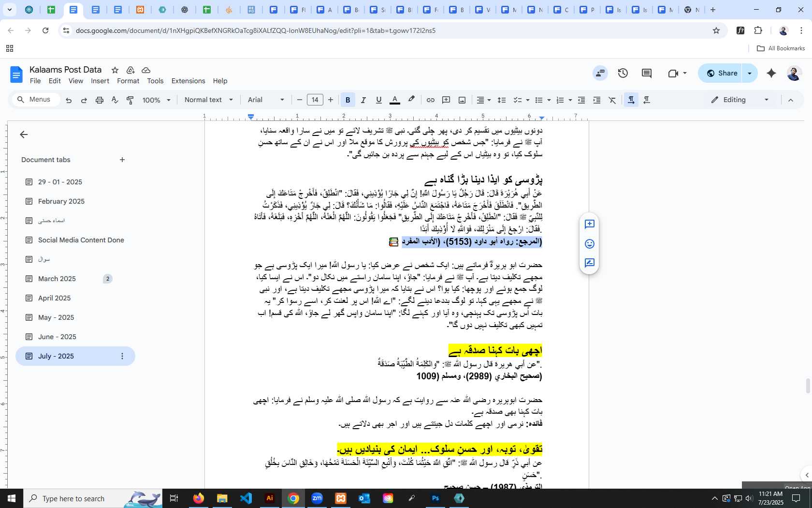Search the Menus box
Image resolution: width=812 pixels, height=508 pixels.
pyautogui.click(x=35, y=100)
